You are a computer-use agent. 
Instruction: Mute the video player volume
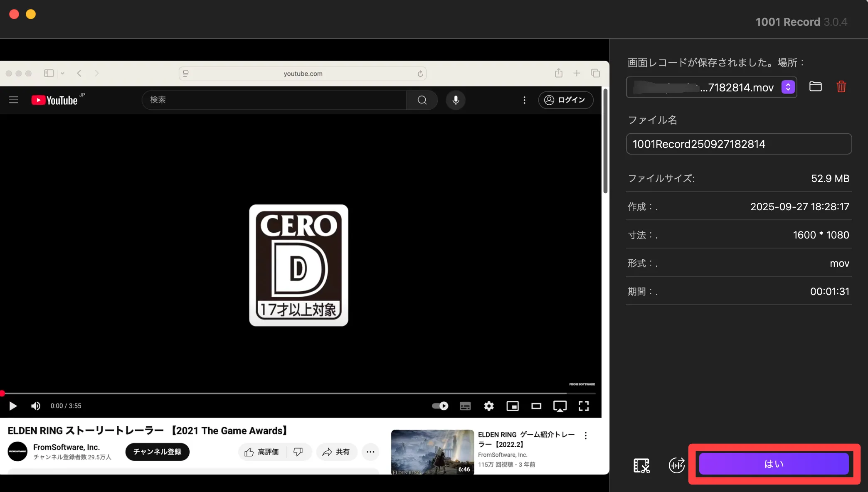[36, 406]
